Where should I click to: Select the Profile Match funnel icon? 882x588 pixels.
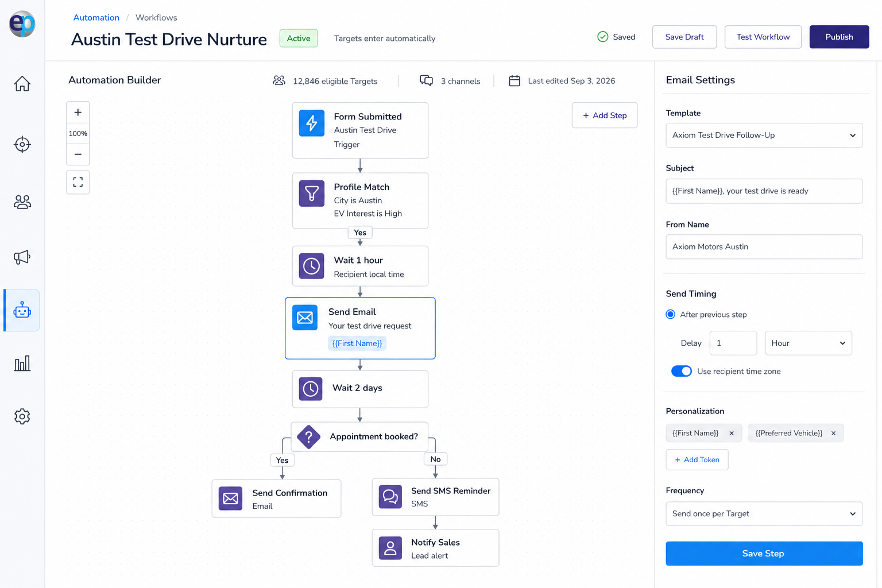312,194
